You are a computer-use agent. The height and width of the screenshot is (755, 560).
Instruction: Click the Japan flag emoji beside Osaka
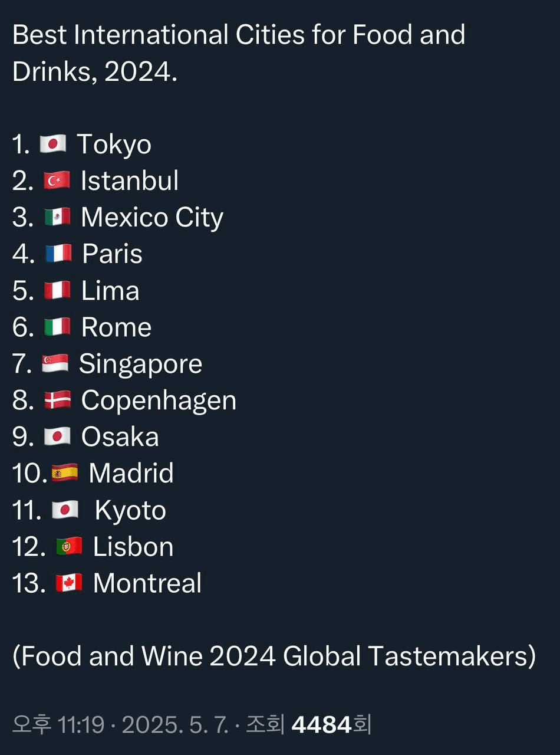click(58, 437)
